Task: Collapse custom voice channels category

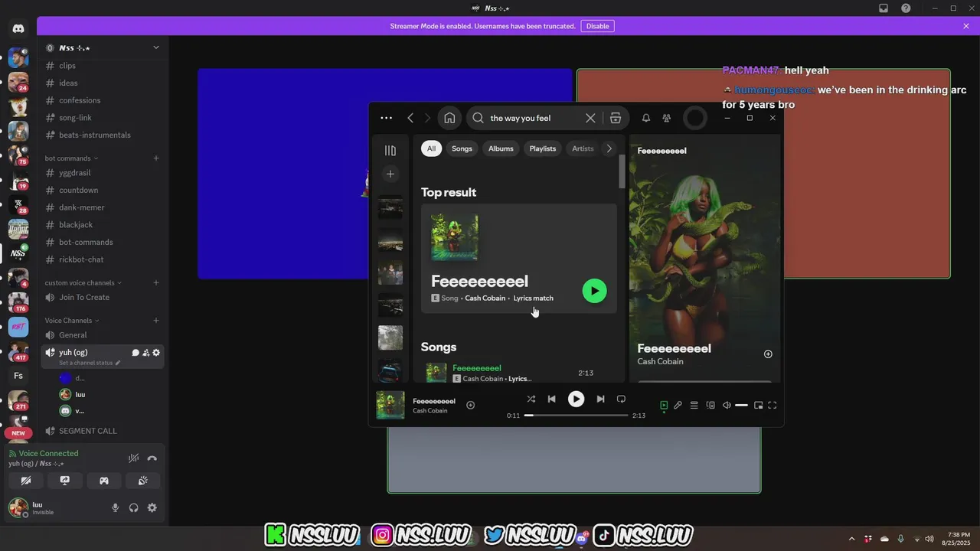Action: [83, 282]
